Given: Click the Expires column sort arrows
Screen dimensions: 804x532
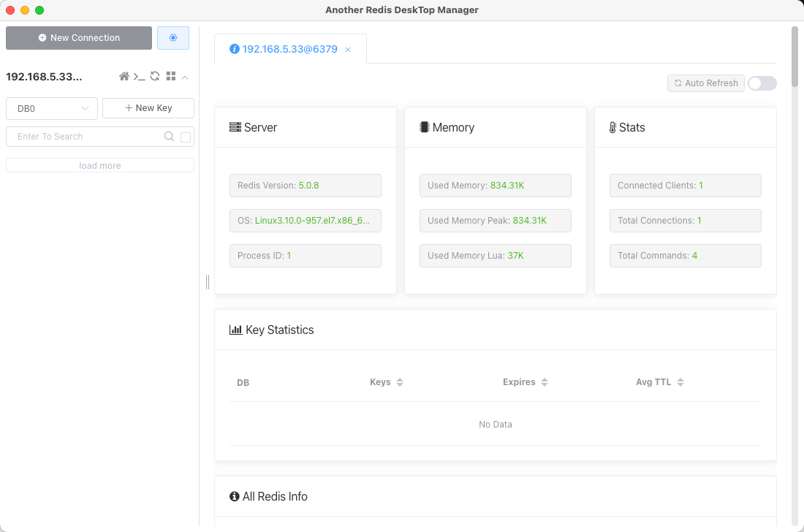Looking at the screenshot, I should pyautogui.click(x=545, y=382).
